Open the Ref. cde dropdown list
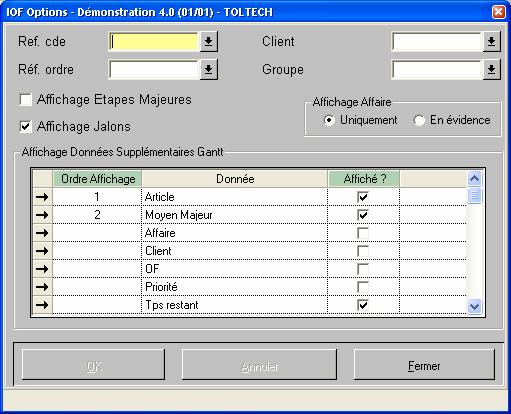Image resolution: width=511 pixels, height=414 pixels. click(x=209, y=42)
